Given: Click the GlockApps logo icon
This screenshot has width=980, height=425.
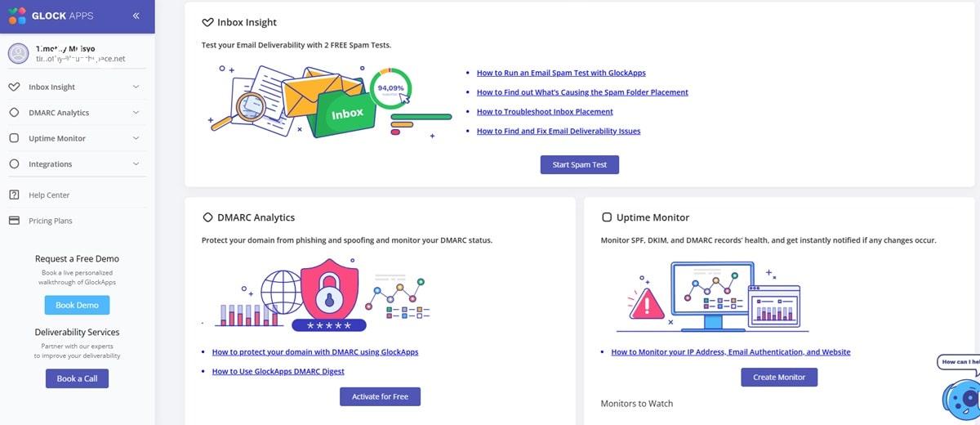Looking at the screenshot, I should 16,16.
